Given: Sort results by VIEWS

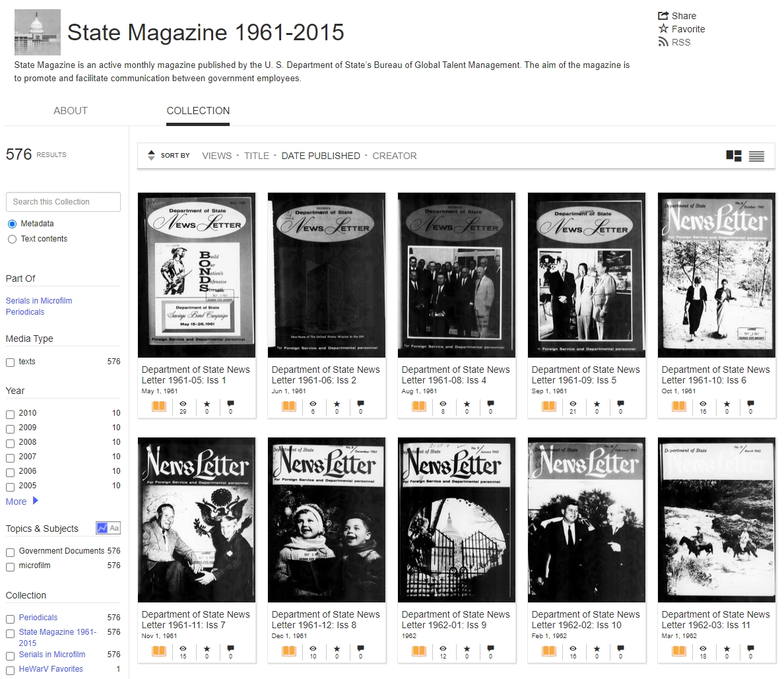Looking at the screenshot, I should pyautogui.click(x=217, y=156).
